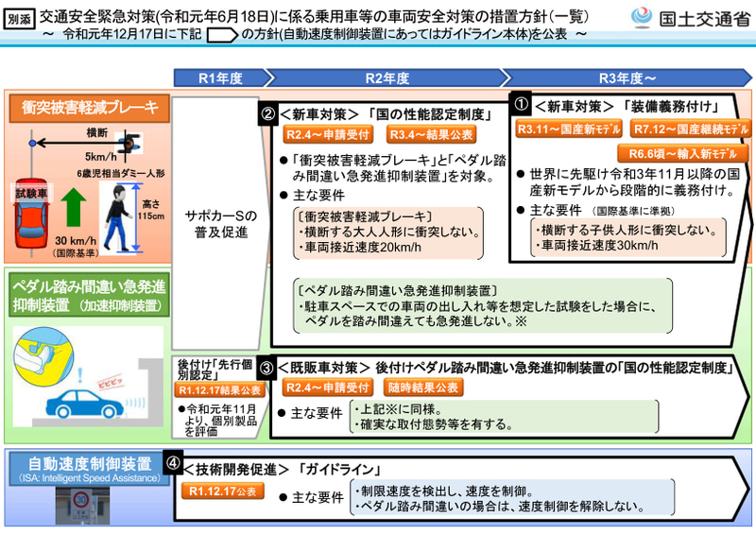Click 上記※に同様 text

[398, 409]
